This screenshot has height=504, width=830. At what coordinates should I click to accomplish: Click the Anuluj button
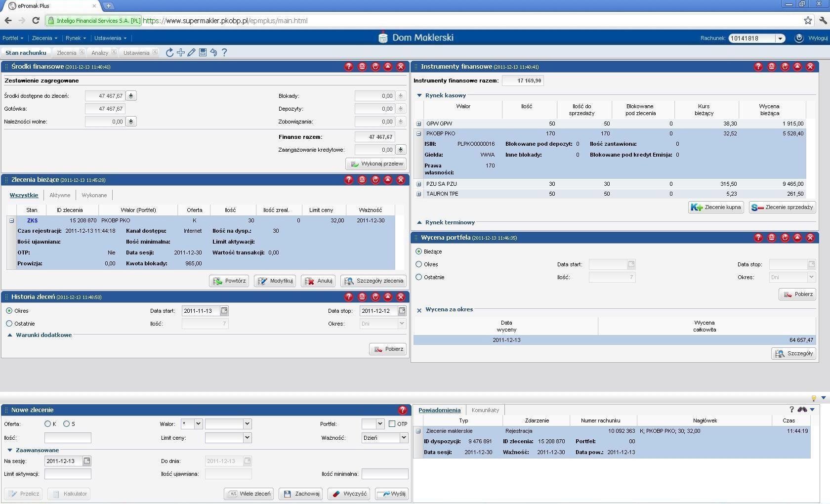[x=319, y=281]
